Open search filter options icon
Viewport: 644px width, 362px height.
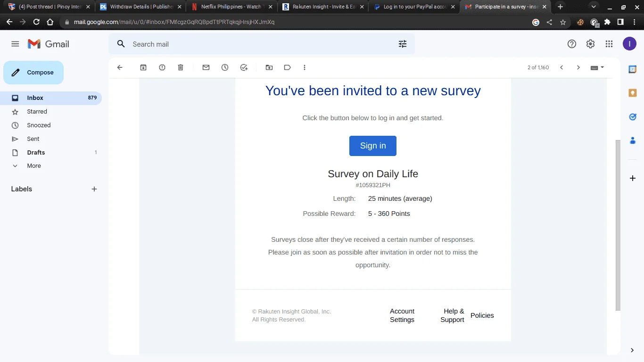pyautogui.click(x=403, y=44)
